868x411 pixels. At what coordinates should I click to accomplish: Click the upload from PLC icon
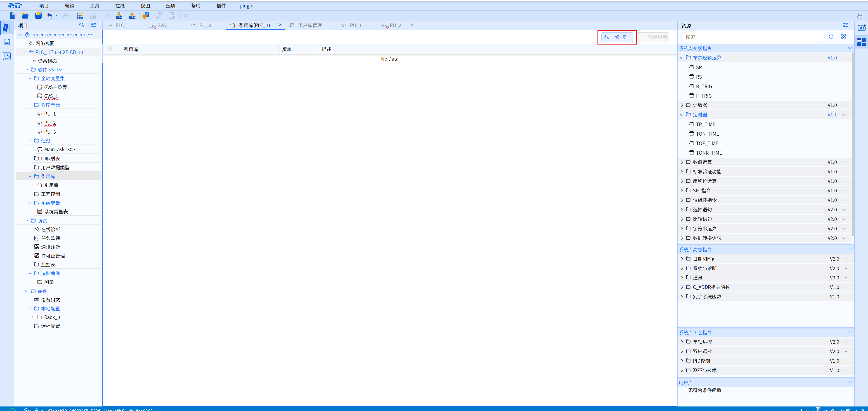tap(132, 16)
